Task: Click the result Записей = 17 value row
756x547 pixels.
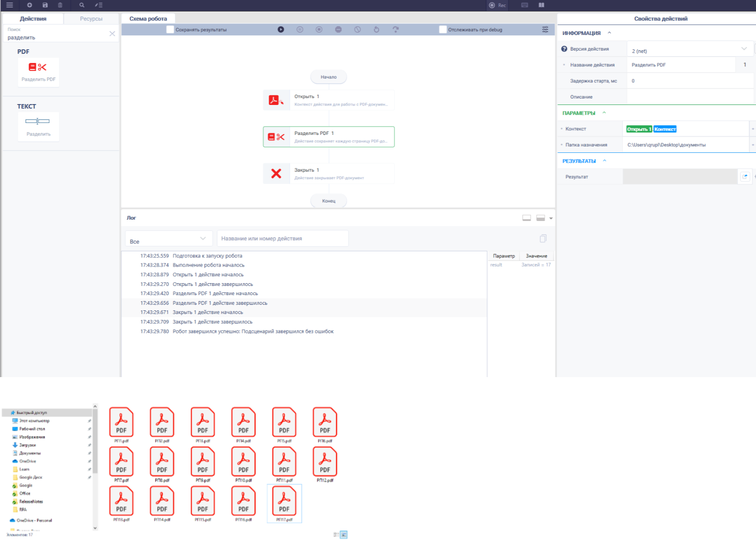Action: (520, 265)
